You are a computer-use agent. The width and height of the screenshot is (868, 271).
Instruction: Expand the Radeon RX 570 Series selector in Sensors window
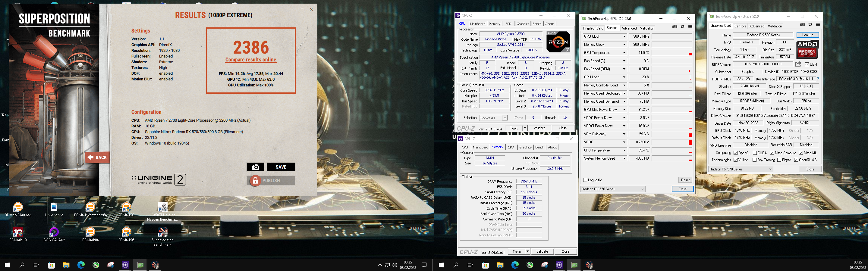point(613,189)
